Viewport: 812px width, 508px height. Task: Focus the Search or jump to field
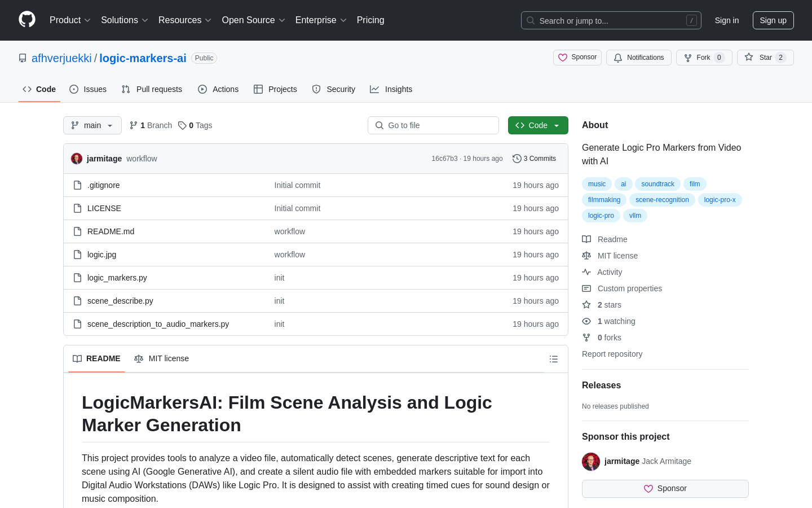(x=611, y=20)
